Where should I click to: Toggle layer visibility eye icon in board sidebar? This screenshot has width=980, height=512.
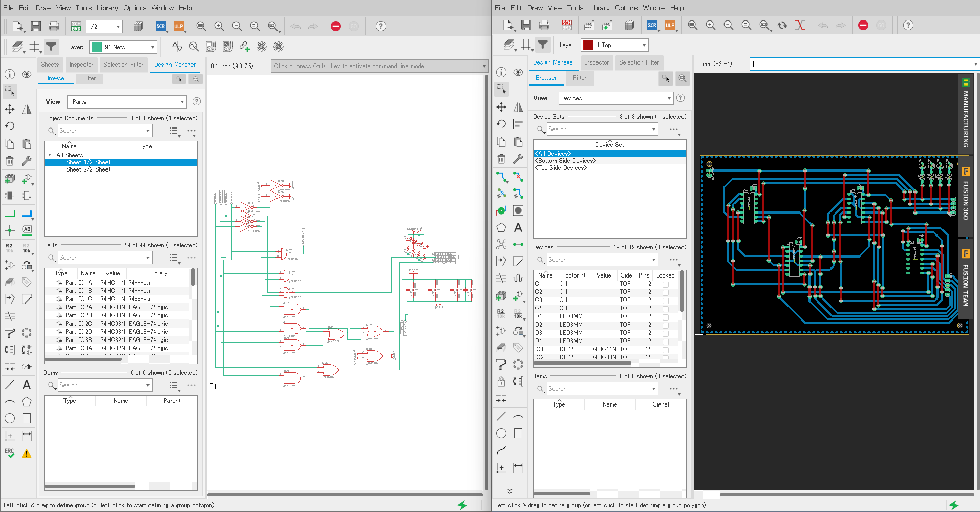tap(518, 72)
